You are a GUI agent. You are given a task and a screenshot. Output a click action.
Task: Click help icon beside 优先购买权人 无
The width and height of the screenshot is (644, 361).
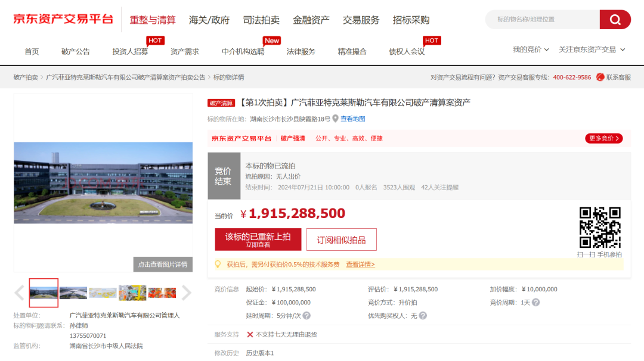coord(423,316)
